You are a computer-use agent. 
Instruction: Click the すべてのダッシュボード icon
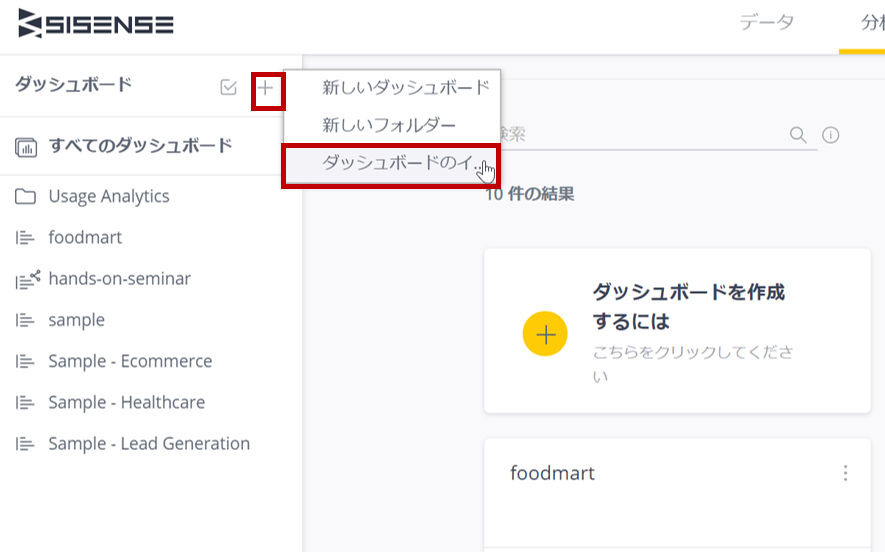26,147
